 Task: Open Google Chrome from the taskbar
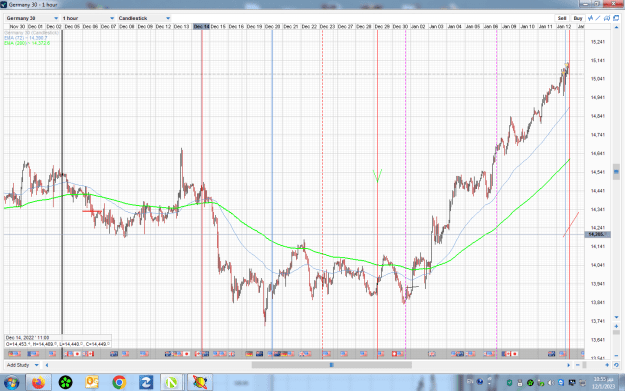tap(119, 383)
